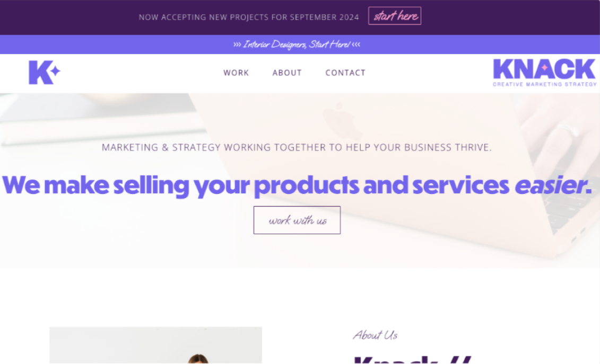Image resolution: width=600 pixels, height=364 pixels.
Task: Click "Creative Marketing Strategy" tagline under KNACK
Action: [x=544, y=84]
